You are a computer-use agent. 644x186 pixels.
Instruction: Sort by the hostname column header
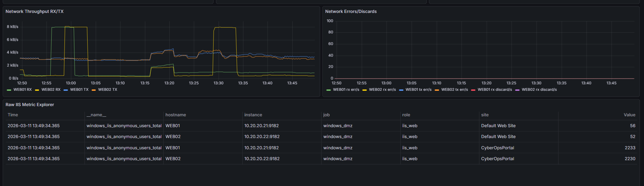pyautogui.click(x=176, y=115)
